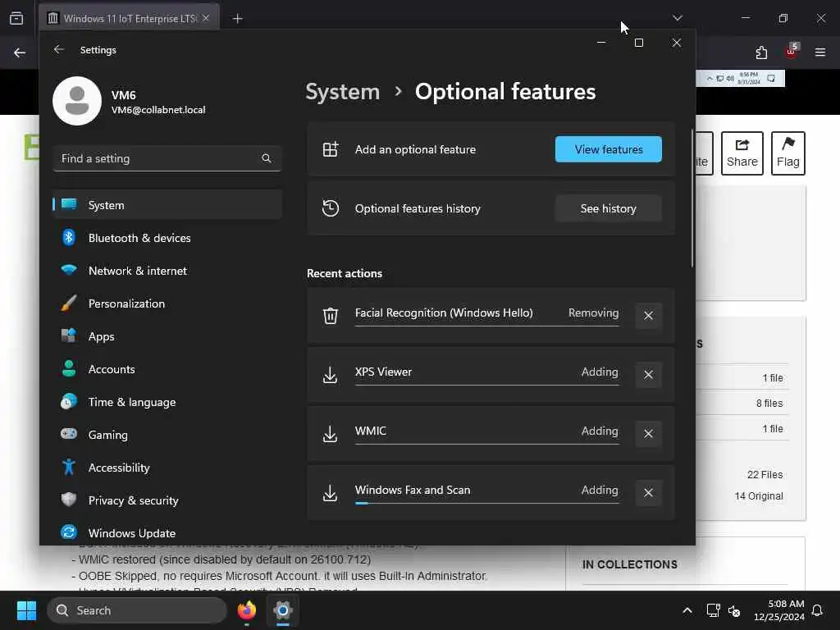This screenshot has height=630, width=840.
Task: Open a new browser tab
Action: click(237, 19)
